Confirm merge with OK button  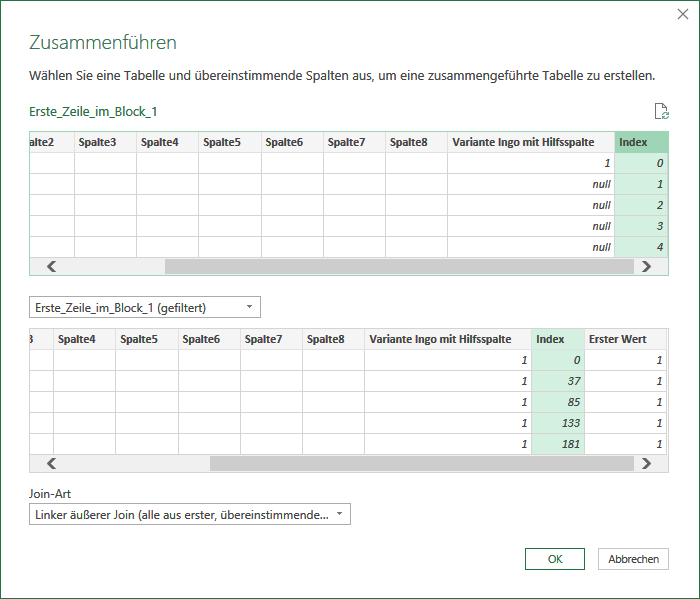pyautogui.click(x=554, y=559)
